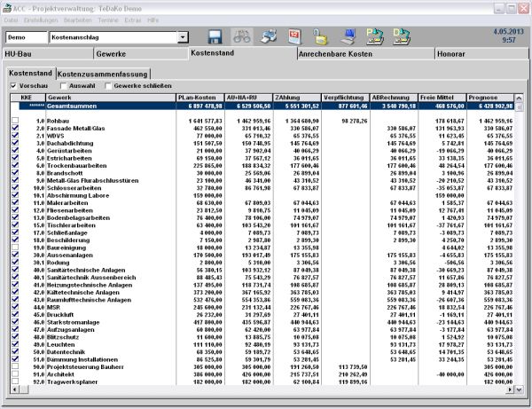
Task: Click the binoculars search icon
Action: point(241,37)
